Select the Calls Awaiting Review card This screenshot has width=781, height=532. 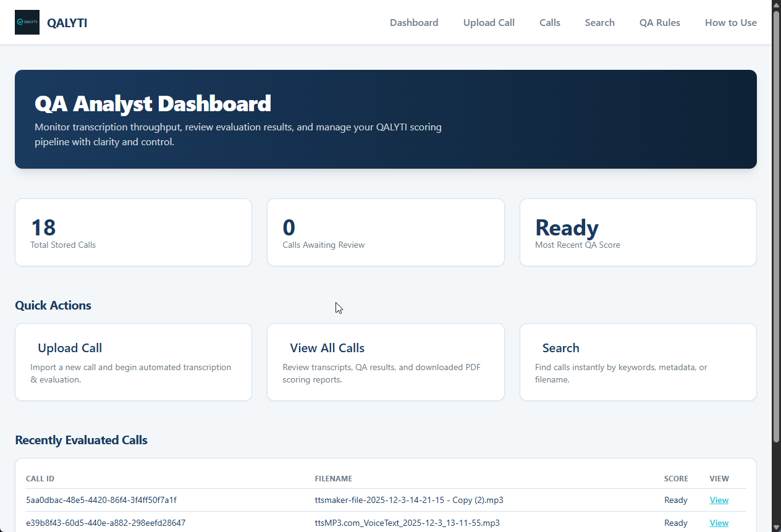click(386, 232)
